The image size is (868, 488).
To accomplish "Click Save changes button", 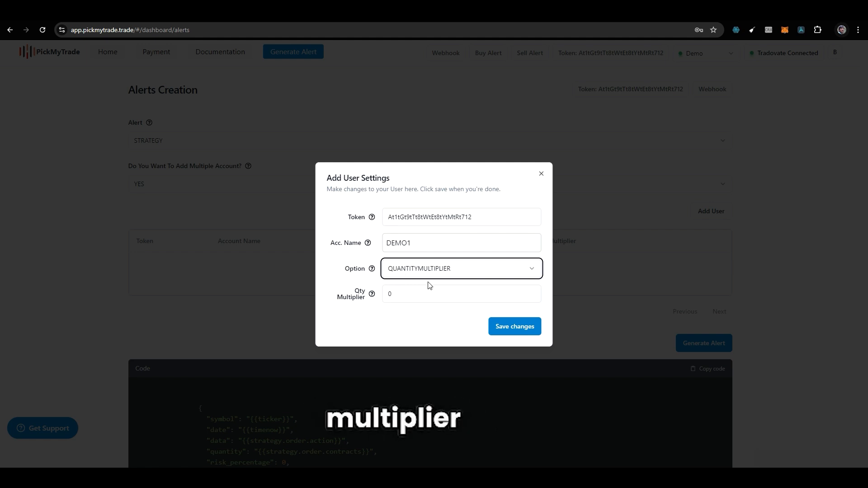I will coord(514,326).
